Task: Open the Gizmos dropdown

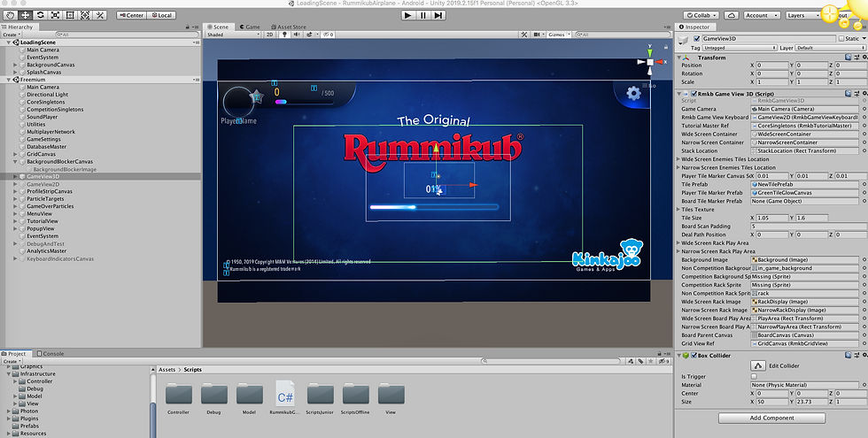Action: (559, 35)
